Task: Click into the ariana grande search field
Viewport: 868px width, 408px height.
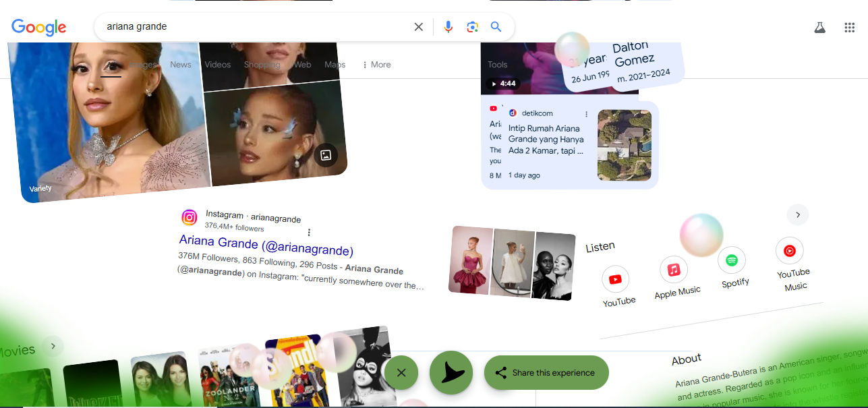Action: point(256,27)
